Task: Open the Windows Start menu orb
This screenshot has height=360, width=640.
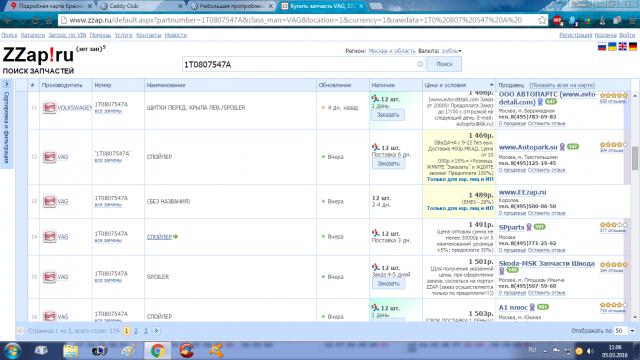Action: click(x=12, y=351)
